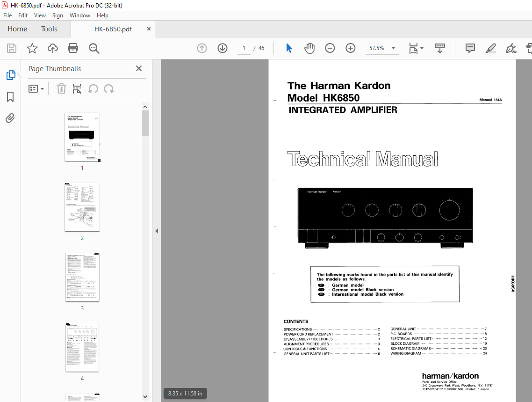Switch to the Home tab

pos(17,29)
